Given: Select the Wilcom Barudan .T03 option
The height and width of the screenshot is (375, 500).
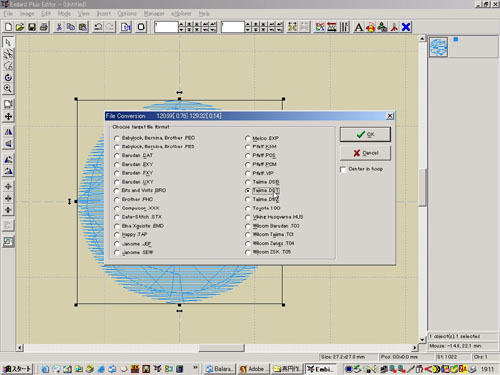Looking at the screenshot, I should pyautogui.click(x=248, y=226).
